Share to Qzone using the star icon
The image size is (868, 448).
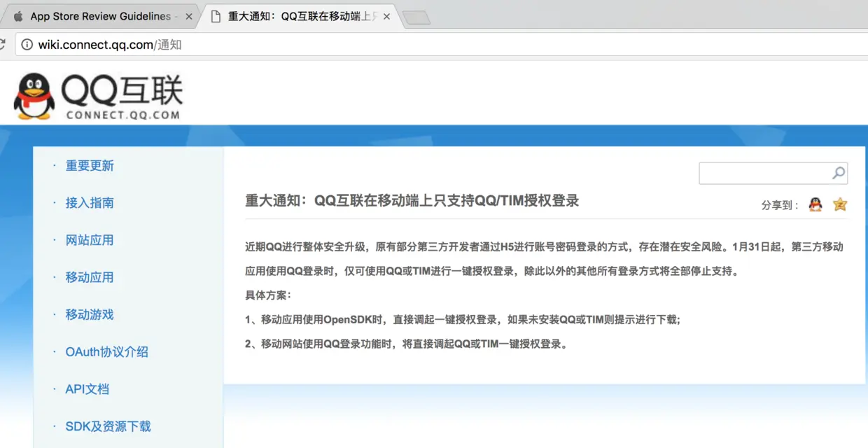pos(839,204)
